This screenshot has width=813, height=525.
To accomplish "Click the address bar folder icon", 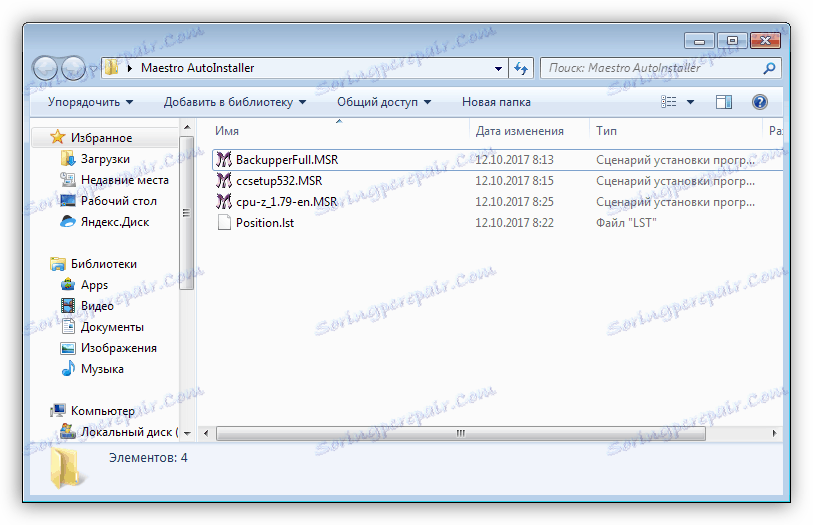I will click(x=111, y=68).
